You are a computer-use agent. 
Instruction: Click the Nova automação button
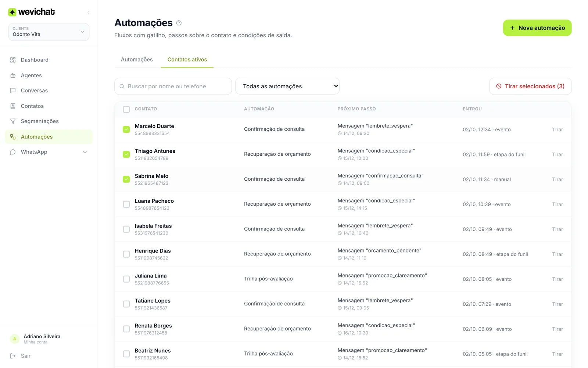[x=537, y=28]
